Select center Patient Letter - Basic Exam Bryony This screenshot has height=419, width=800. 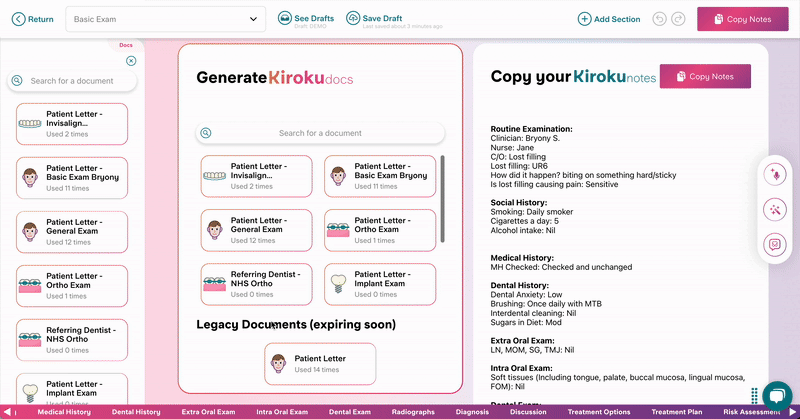(x=380, y=176)
